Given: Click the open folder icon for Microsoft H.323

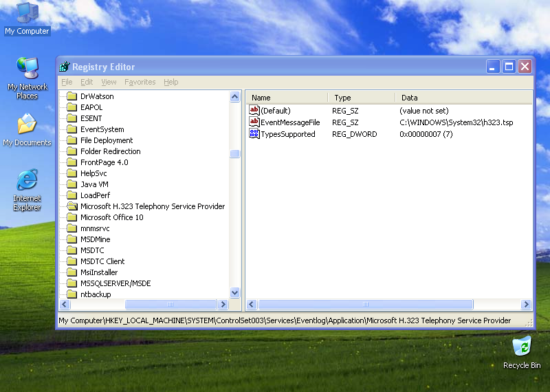Looking at the screenshot, I should (72, 206).
